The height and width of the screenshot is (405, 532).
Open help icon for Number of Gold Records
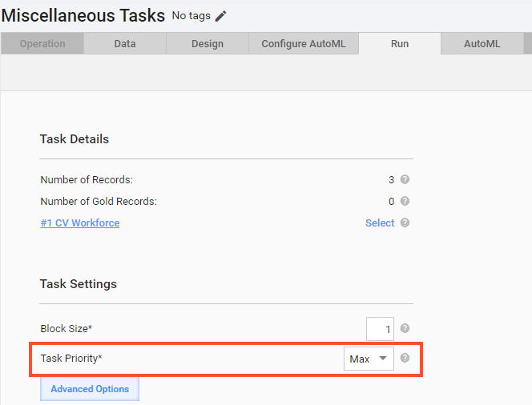point(405,201)
